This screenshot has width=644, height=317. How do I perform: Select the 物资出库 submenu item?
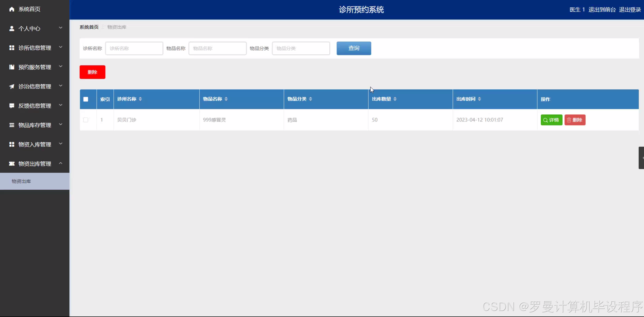tap(21, 181)
